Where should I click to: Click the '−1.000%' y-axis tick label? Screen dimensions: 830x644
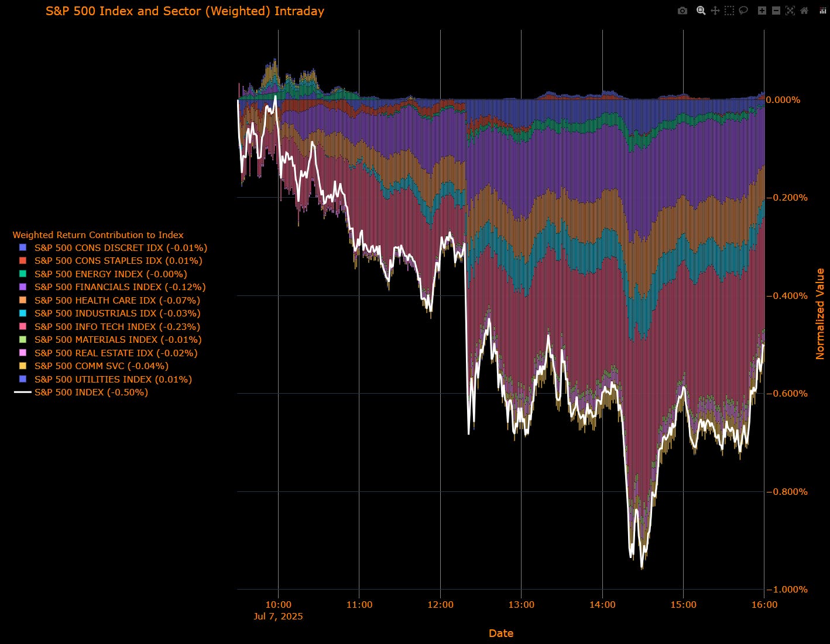(787, 590)
